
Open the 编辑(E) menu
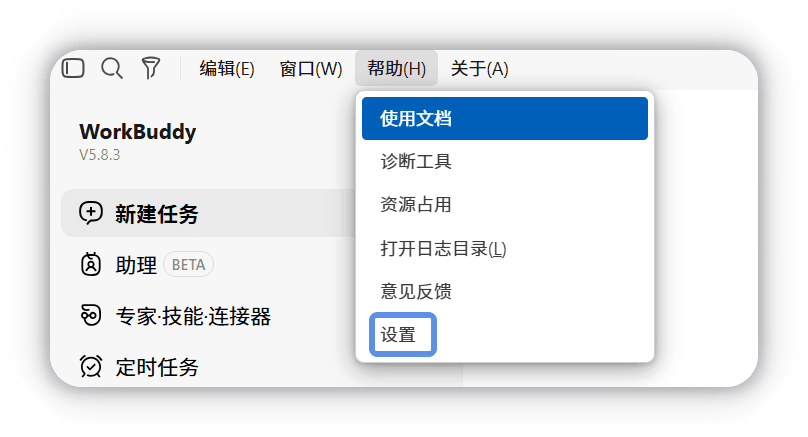pyautogui.click(x=227, y=69)
